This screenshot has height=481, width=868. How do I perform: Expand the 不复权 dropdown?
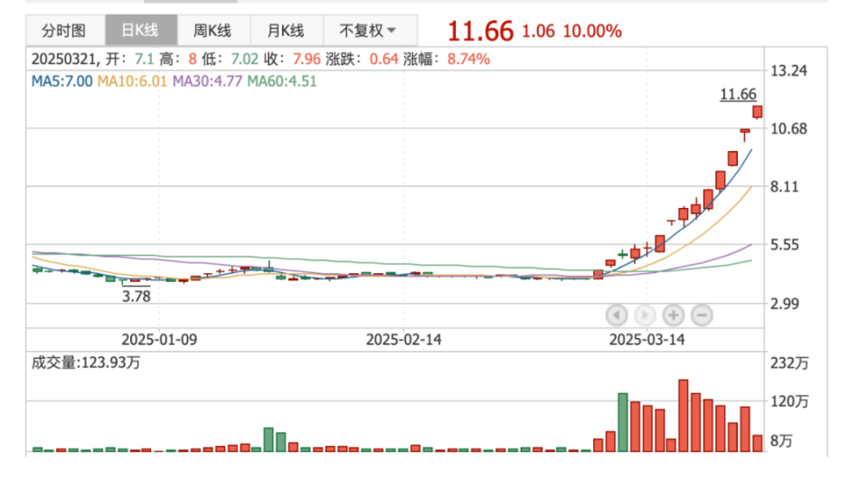coord(369,31)
